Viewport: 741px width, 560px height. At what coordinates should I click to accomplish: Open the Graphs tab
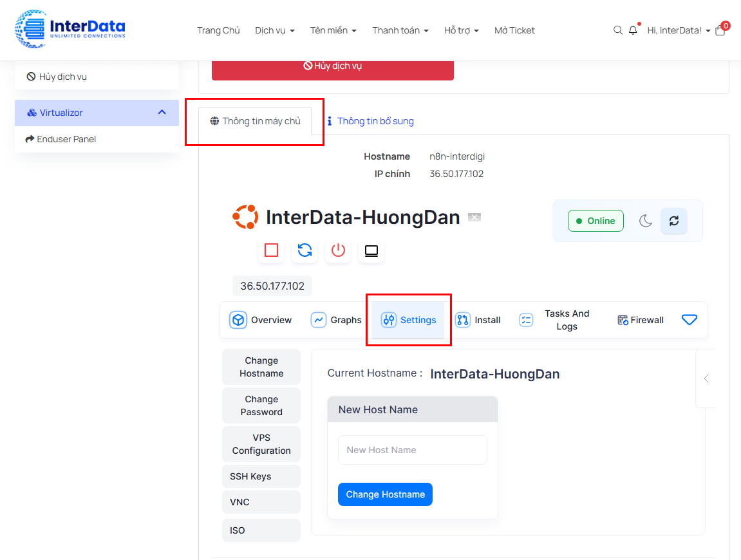(336, 320)
